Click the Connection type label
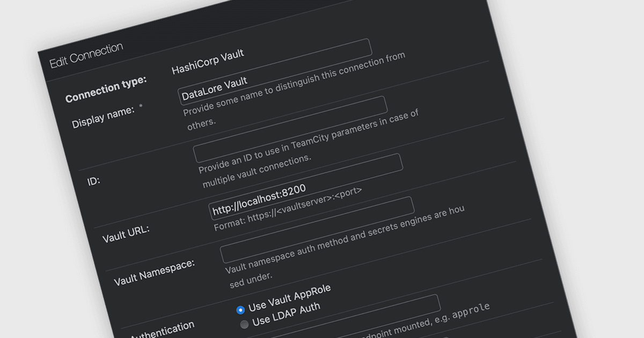644x338 pixels. [106, 90]
